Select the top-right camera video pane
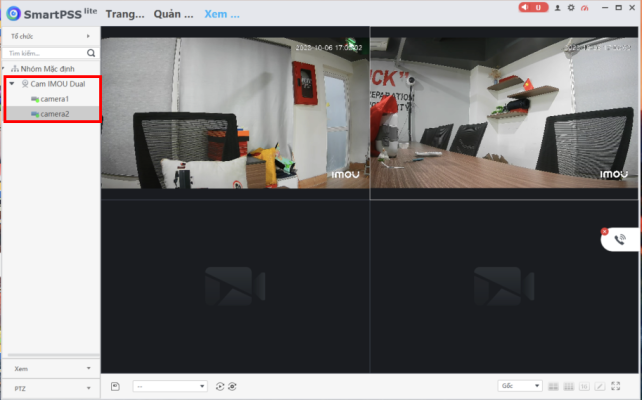This screenshot has height=400, width=642. (504, 113)
